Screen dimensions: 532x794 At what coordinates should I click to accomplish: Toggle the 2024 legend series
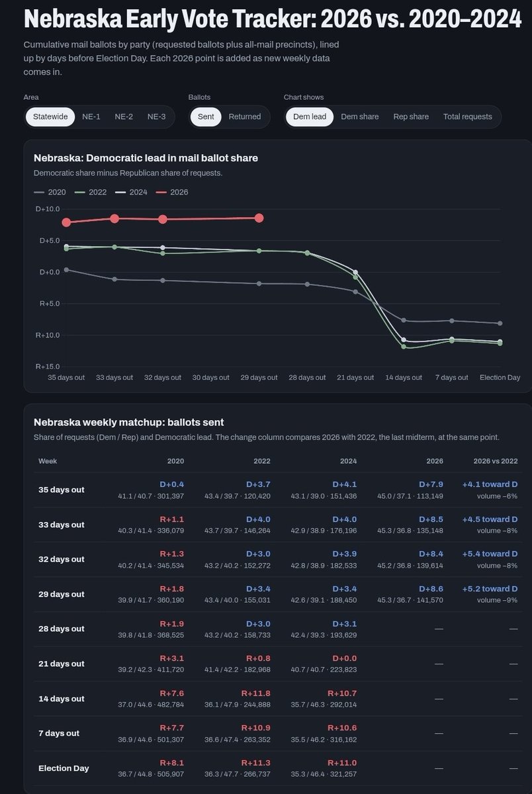click(x=132, y=192)
